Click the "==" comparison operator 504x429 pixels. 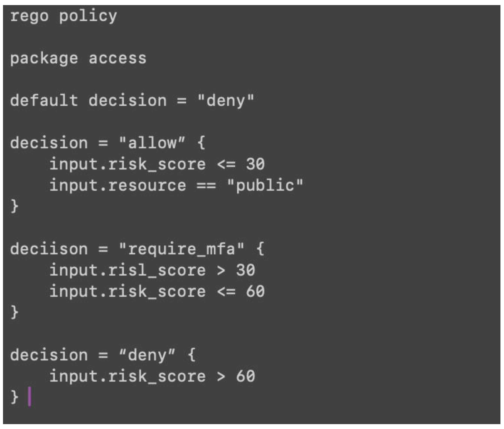coord(206,186)
